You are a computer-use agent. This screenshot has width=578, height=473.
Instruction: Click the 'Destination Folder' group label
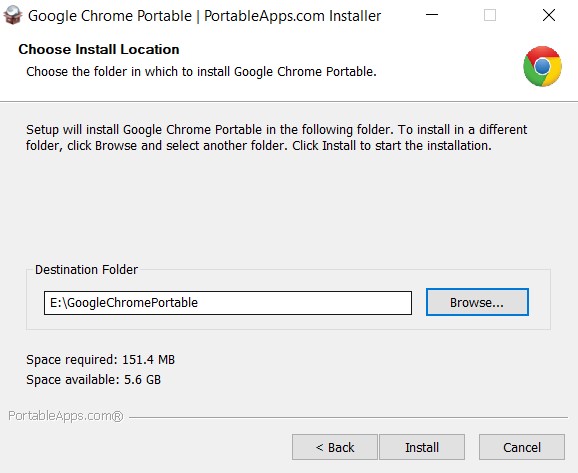[x=86, y=269]
